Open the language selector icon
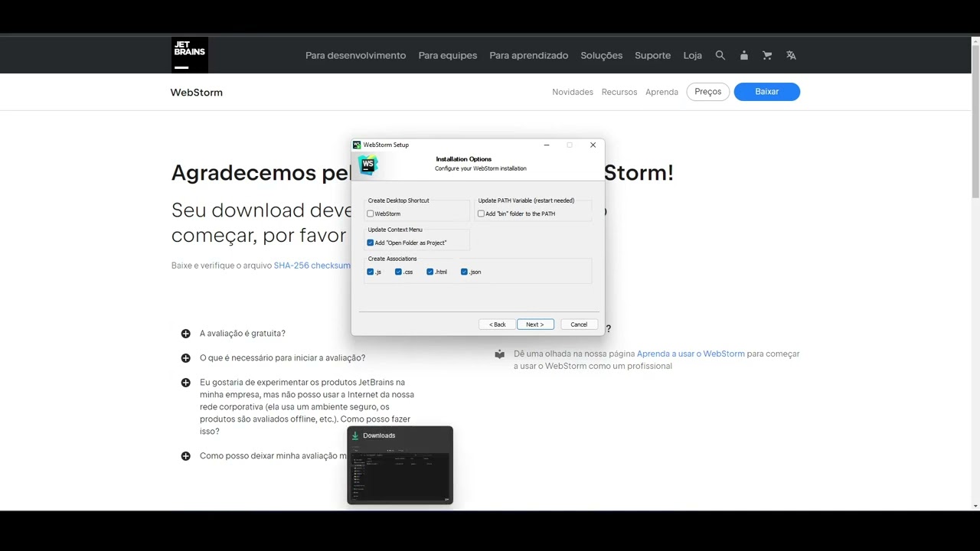 pos(791,55)
